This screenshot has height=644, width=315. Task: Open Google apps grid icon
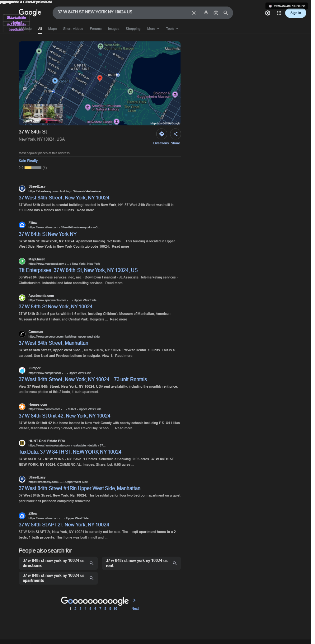pos(279,13)
